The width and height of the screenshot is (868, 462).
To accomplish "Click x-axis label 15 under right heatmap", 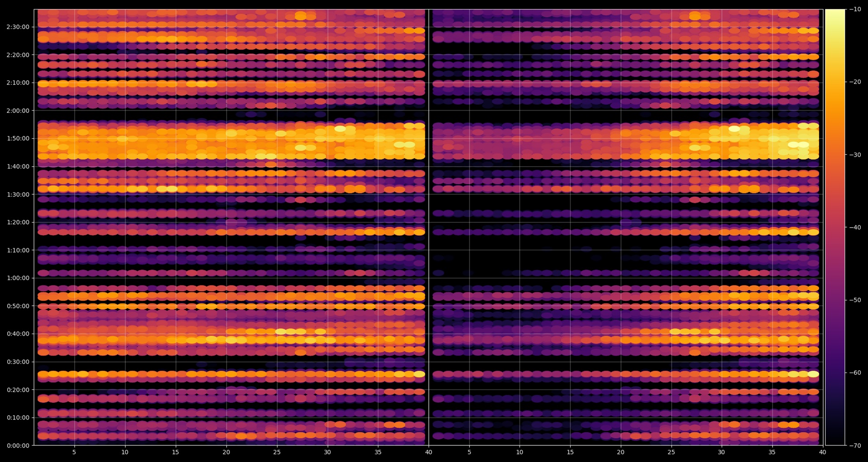I will (571, 452).
